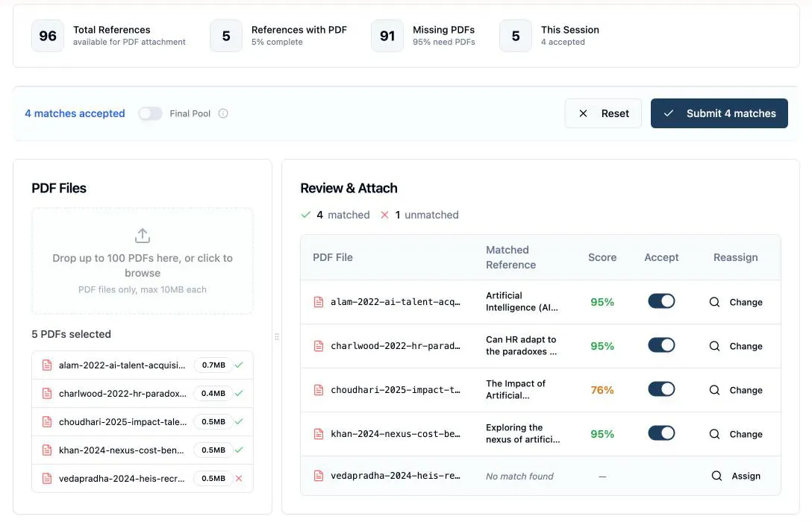Toggle the Final Pool switch
The width and height of the screenshot is (812, 522).
(x=150, y=113)
